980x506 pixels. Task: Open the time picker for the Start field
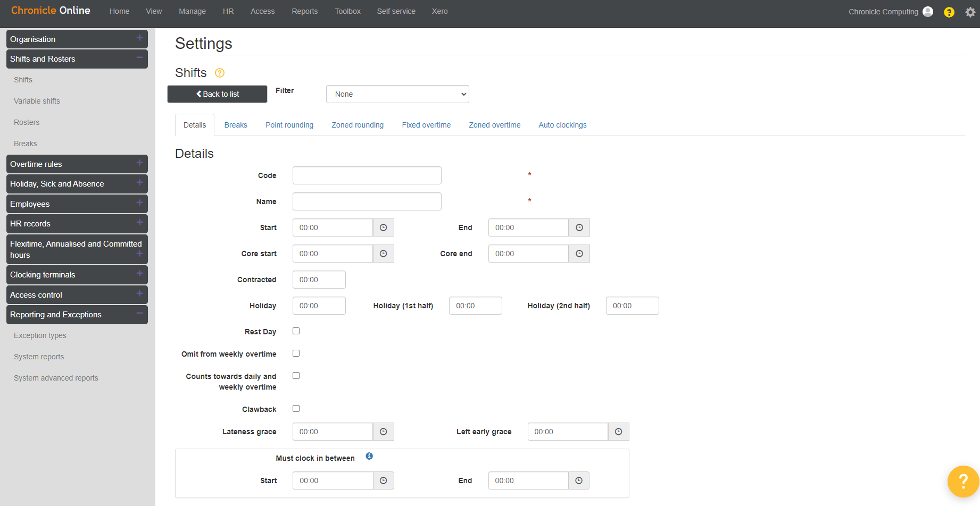point(383,227)
